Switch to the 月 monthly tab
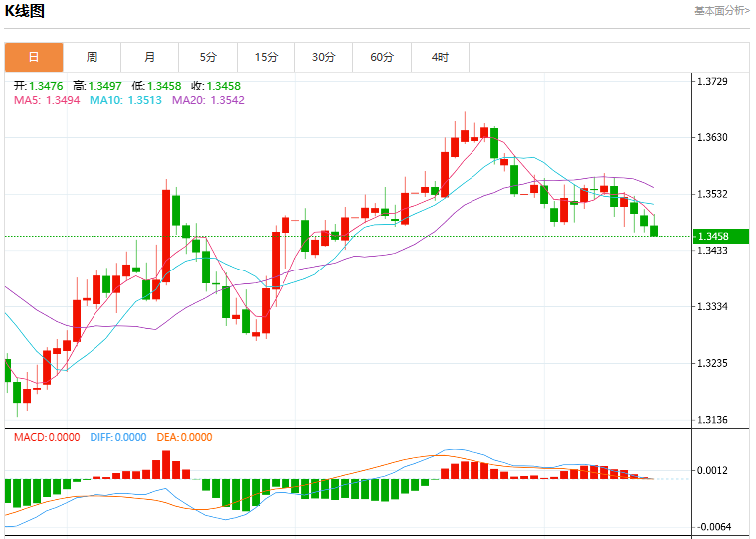The width and height of the screenshot is (756, 539). (150, 57)
